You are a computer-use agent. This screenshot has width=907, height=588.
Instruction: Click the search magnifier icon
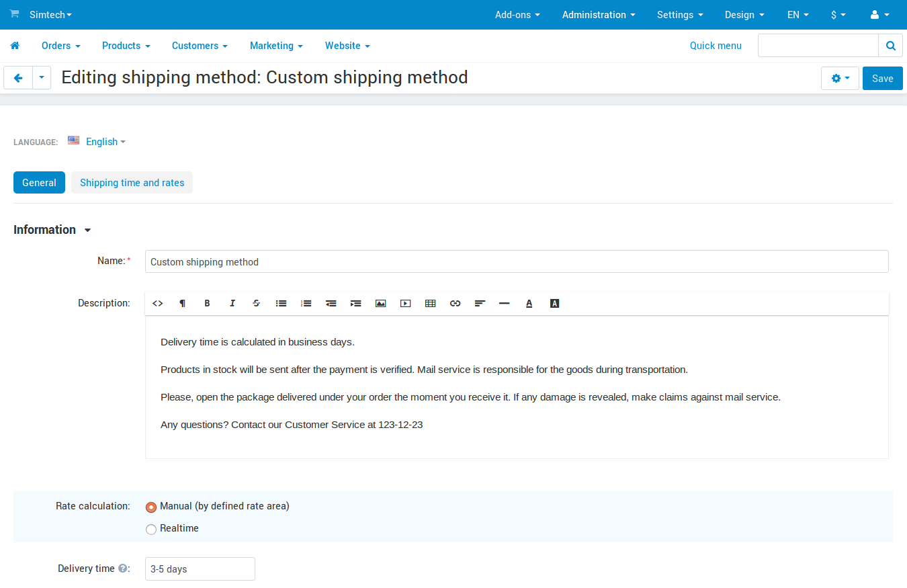pyautogui.click(x=890, y=46)
